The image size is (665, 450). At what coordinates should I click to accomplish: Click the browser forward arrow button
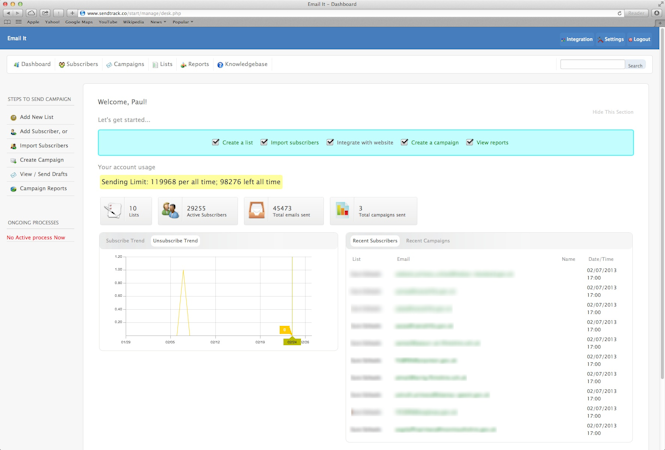[17, 13]
